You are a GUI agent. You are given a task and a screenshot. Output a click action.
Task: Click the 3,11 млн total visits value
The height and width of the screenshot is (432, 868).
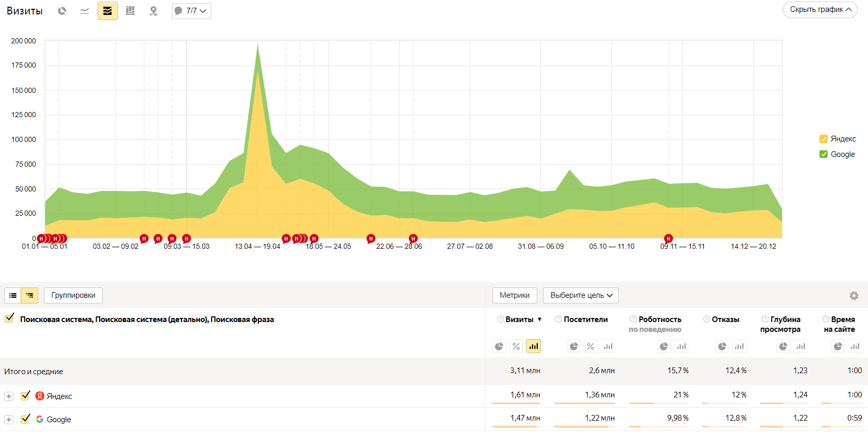click(x=525, y=371)
